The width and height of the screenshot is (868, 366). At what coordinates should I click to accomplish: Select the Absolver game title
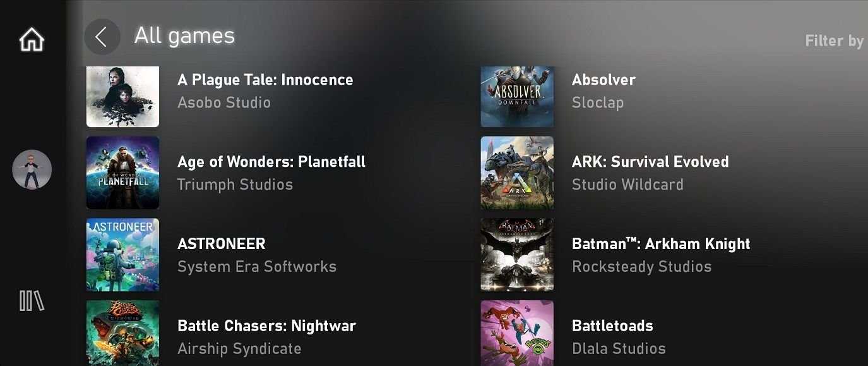click(x=603, y=80)
